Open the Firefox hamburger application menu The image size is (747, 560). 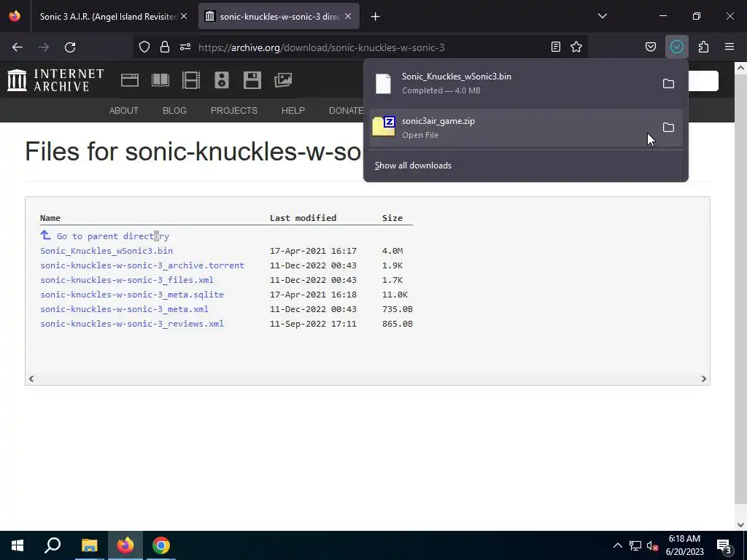(x=729, y=47)
